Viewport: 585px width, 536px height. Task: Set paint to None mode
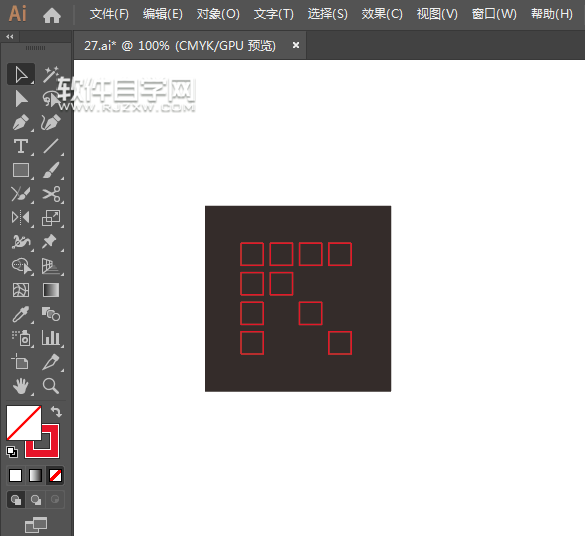pyautogui.click(x=55, y=476)
